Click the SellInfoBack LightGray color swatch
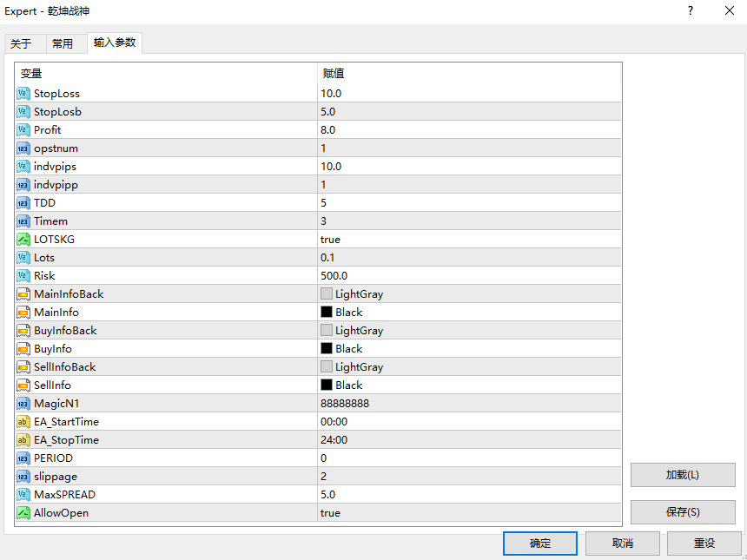The image size is (747, 560). [x=327, y=367]
